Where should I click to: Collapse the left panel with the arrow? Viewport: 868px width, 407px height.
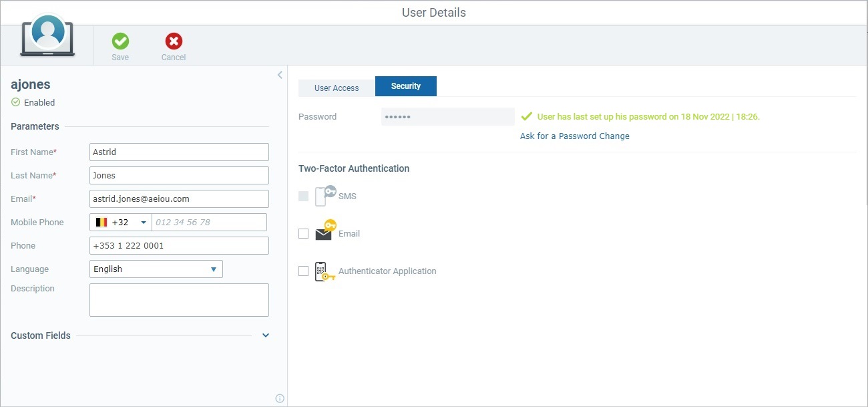pyautogui.click(x=280, y=75)
